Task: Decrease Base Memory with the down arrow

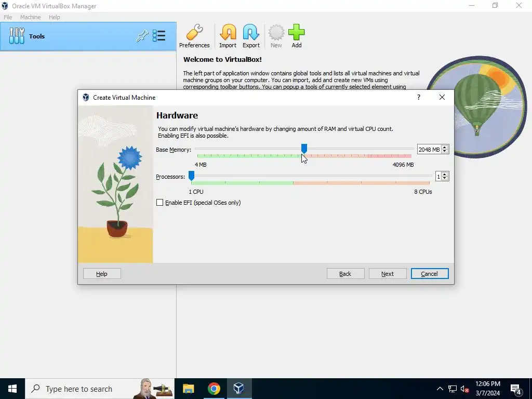Action: click(x=445, y=151)
